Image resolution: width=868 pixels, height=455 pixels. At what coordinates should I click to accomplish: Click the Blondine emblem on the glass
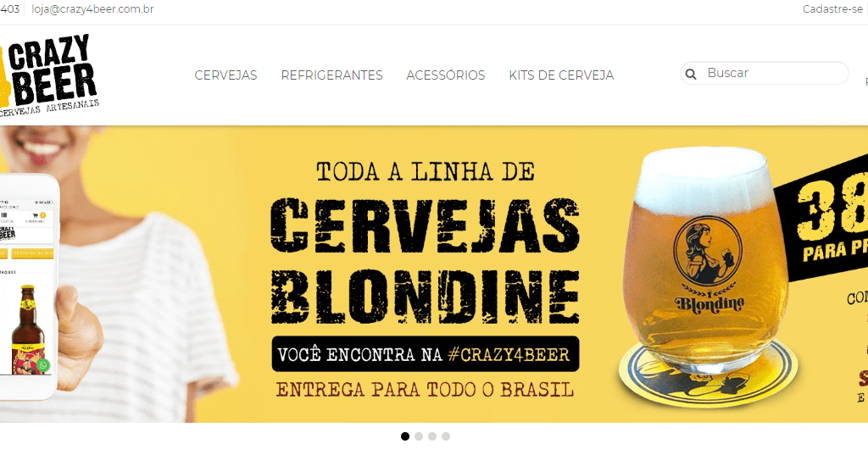[708, 264]
